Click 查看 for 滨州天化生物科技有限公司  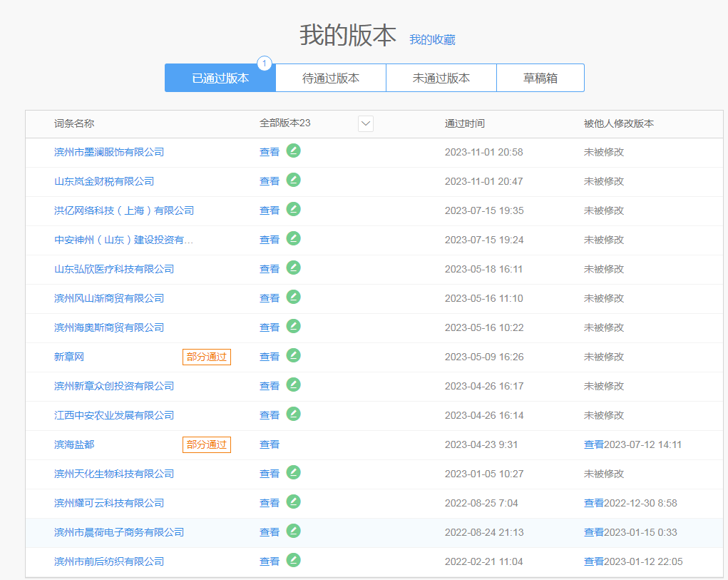270,474
